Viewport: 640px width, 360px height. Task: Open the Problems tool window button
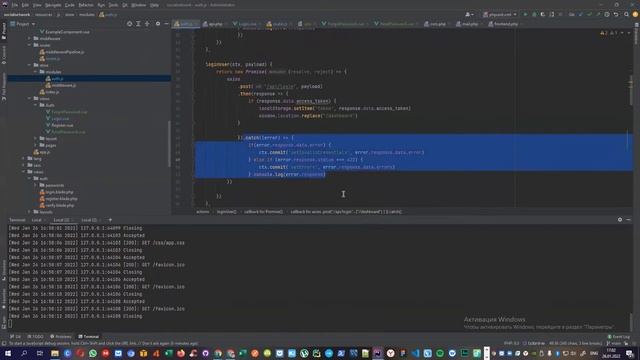click(60, 337)
